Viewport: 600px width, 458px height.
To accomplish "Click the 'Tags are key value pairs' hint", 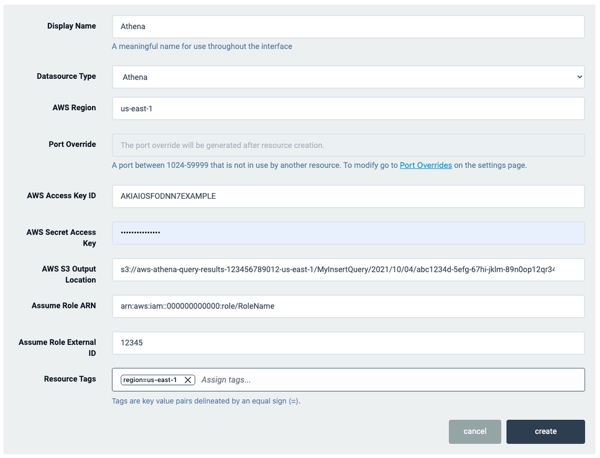I will tap(206, 401).
